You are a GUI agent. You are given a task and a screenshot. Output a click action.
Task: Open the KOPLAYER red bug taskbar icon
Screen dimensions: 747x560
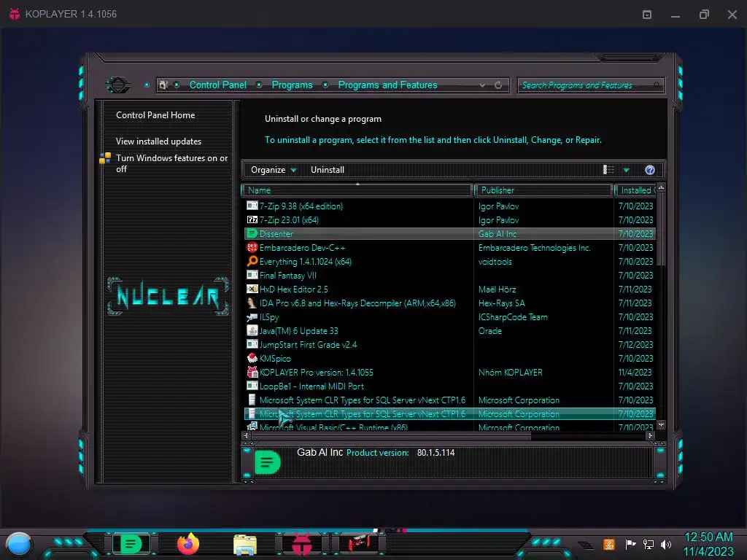point(301,544)
